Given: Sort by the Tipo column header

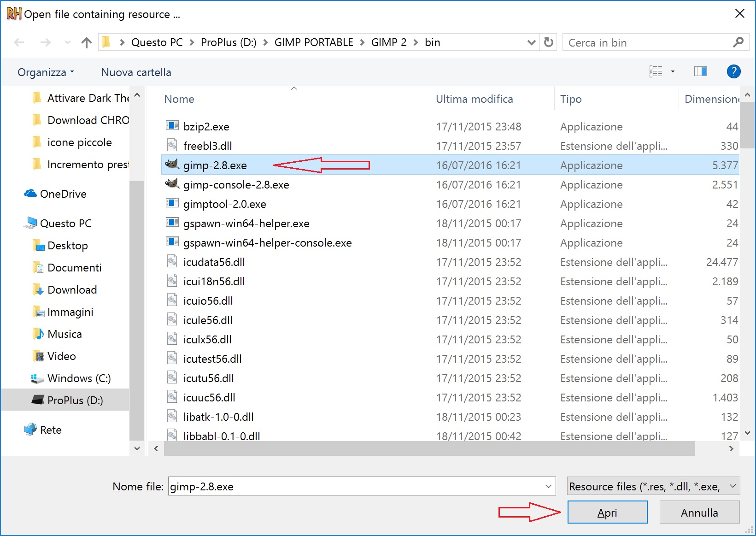Looking at the screenshot, I should pyautogui.click(x=571, y=99).
